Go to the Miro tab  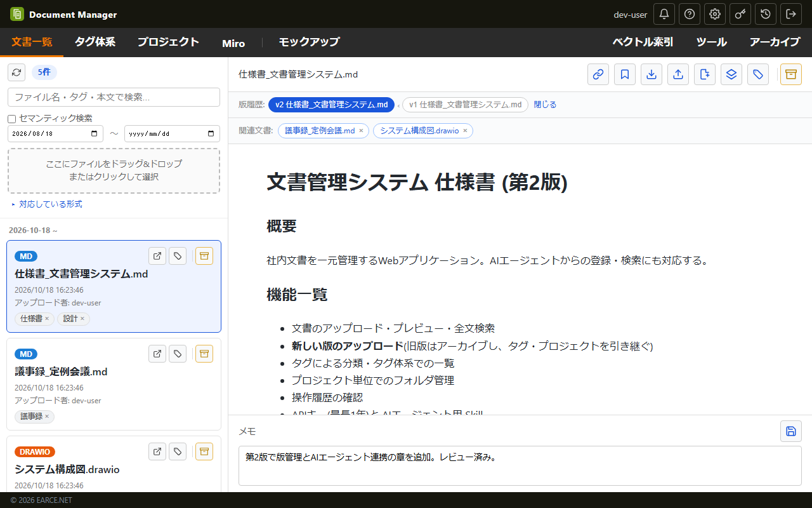(233, 43)
